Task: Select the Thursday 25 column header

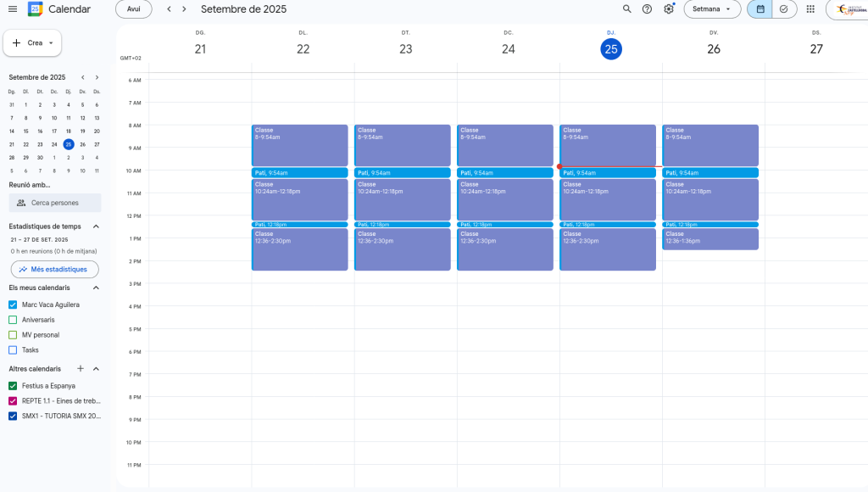Action: (x=610, y=49)
